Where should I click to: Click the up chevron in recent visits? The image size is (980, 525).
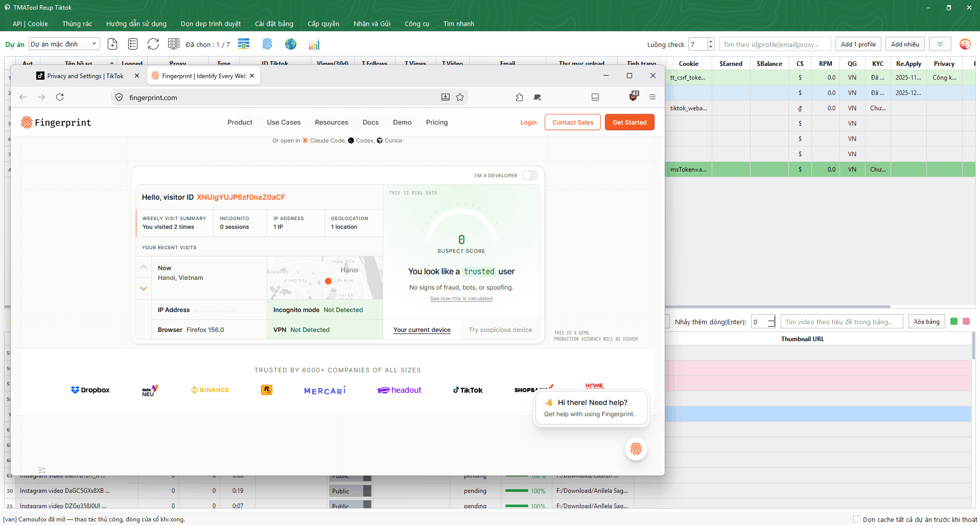coord(144,267)
